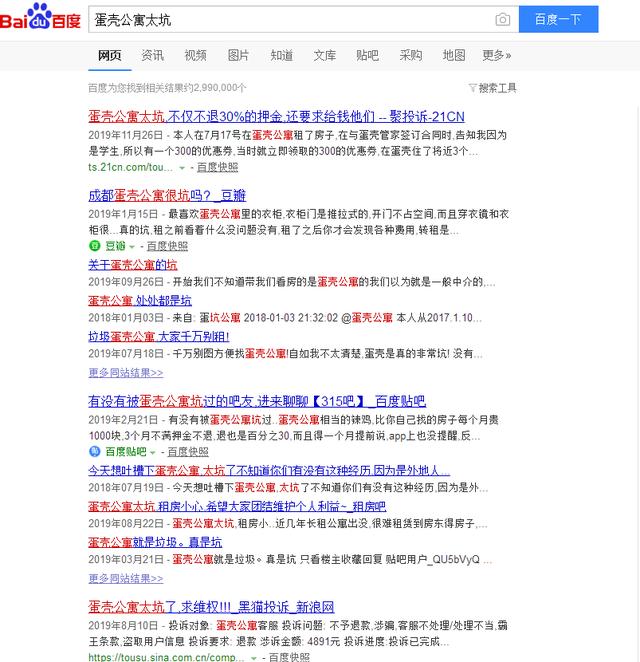640x662 pixels.
Task: Open 关于蛋壳公寓的坑 link
Action: tap(133, 265)
